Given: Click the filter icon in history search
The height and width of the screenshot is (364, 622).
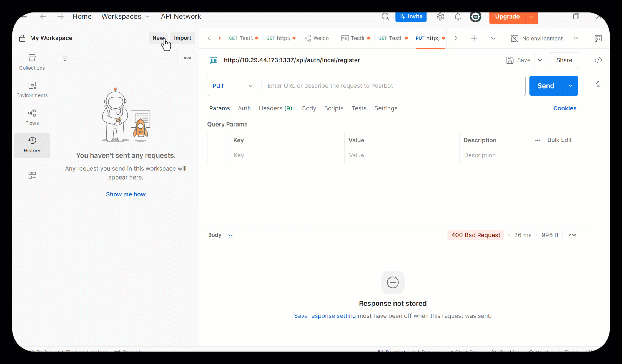Looking at the screenshot, I should coord(65,58).
